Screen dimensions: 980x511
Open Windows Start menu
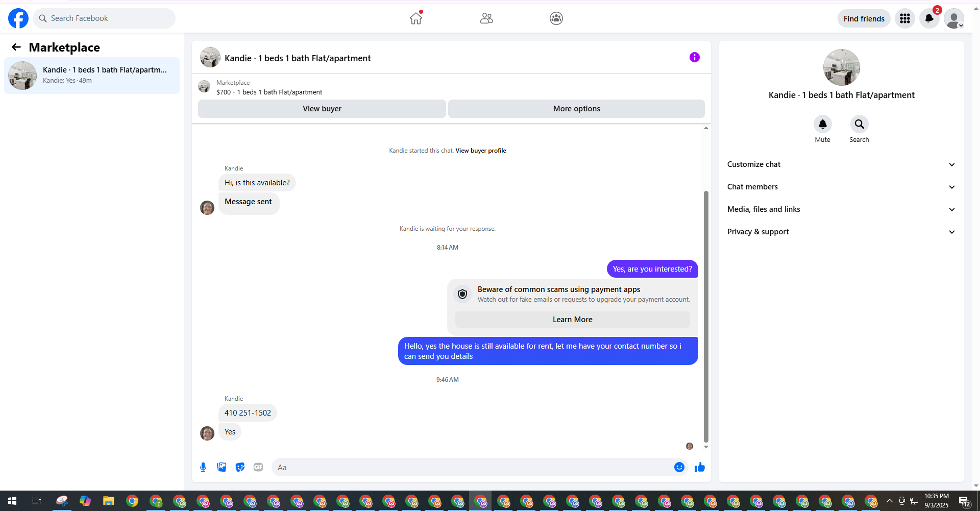(12, 501)
